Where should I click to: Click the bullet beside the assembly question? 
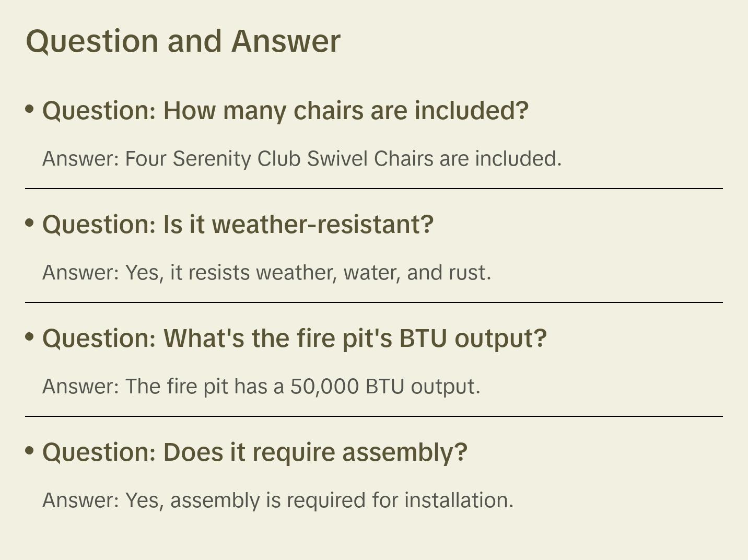30,451
